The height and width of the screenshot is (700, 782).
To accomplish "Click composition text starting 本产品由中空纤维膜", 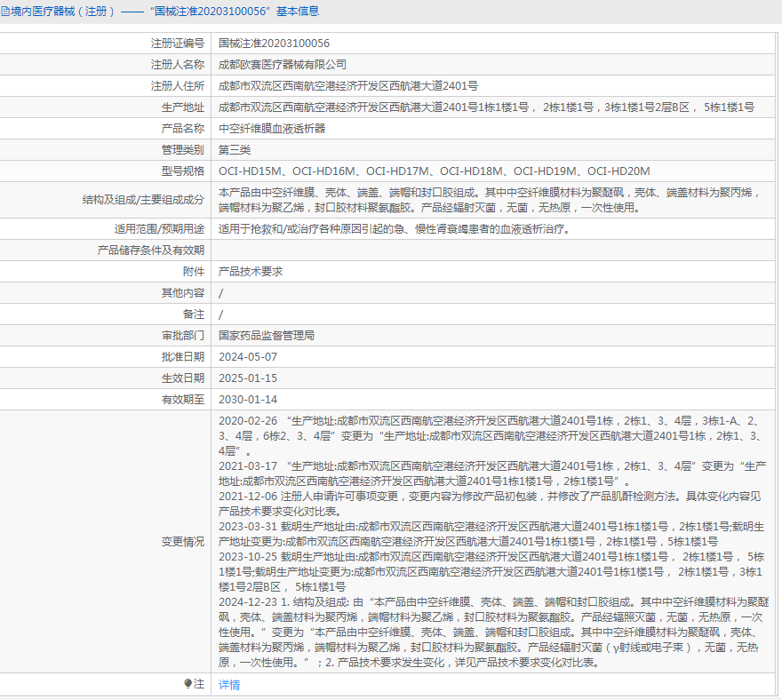I will (490, 200).
